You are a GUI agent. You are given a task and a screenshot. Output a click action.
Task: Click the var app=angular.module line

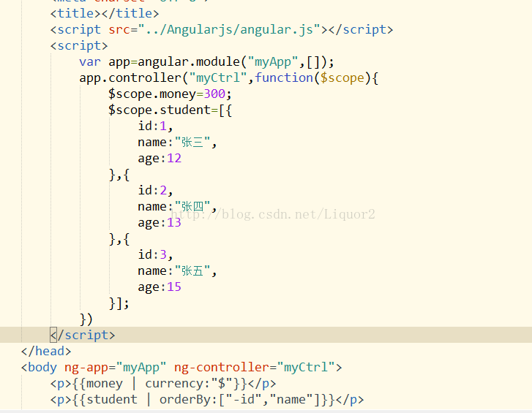pos(206,62)
